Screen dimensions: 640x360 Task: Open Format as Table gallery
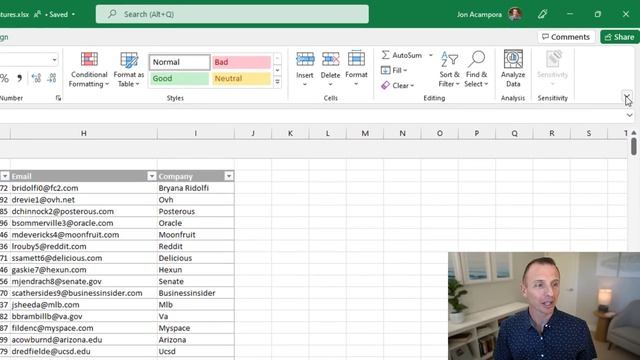click(x=129, y=69)
